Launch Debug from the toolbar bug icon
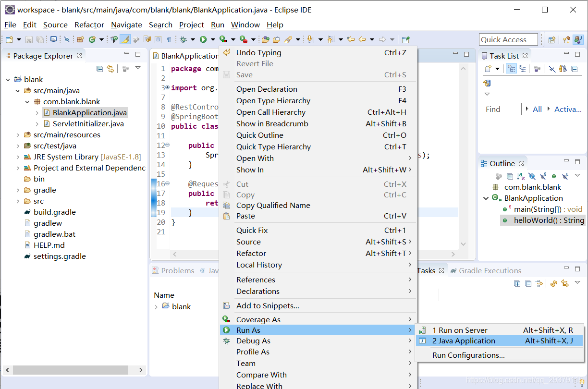Viewport: 588px width, 389px height. click(184, 39)
